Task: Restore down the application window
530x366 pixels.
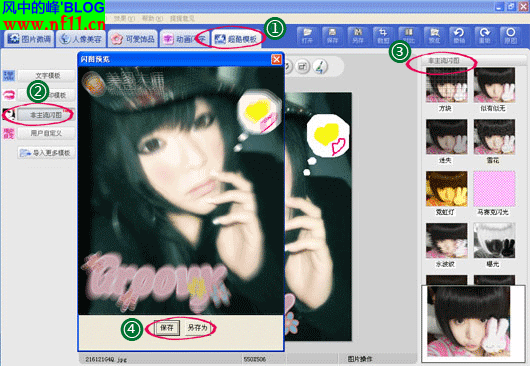Action: pos(511,6)
